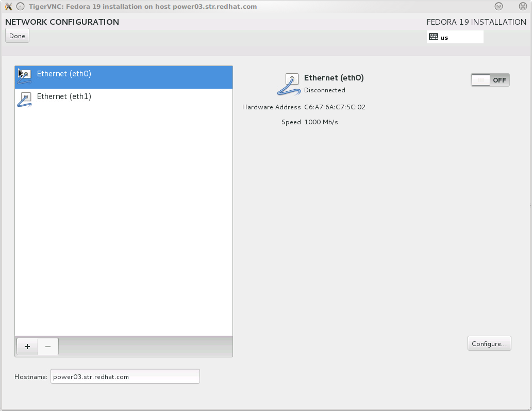Click the Disconnected status text

click(324, 90)
